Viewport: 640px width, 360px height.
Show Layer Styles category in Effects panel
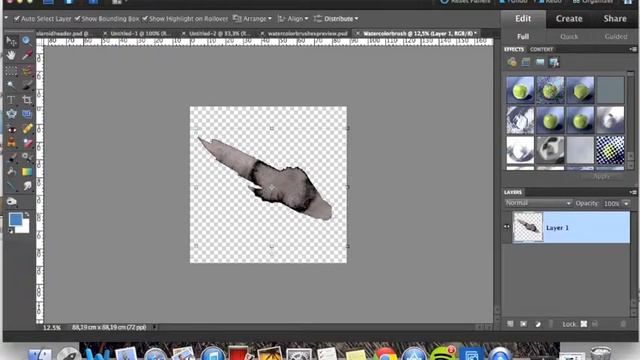tap(526, 62)
